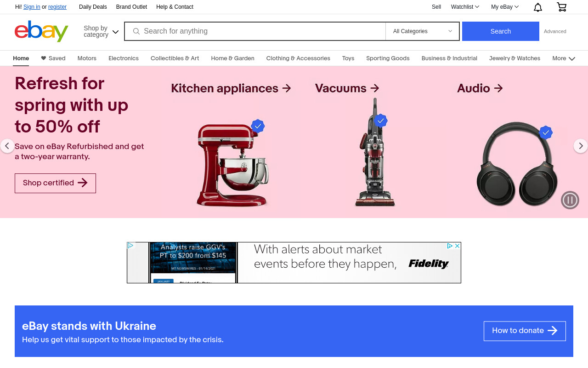Open the Motors tab
Screen dimensions: 588x368
point(87,58)
